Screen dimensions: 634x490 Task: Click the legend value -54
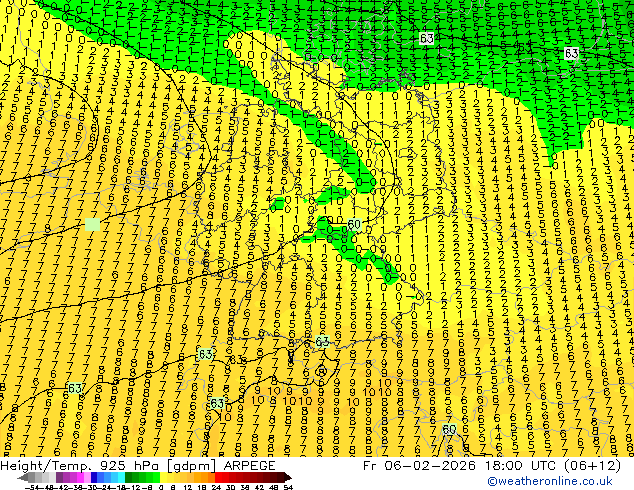coord(33,487)
